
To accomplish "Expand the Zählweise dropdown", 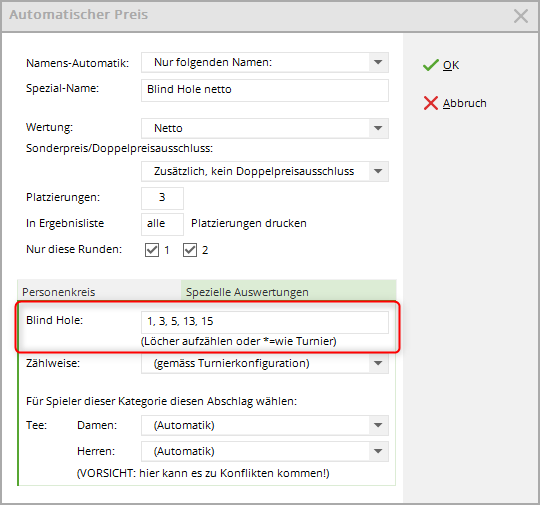I will point(378,363).
